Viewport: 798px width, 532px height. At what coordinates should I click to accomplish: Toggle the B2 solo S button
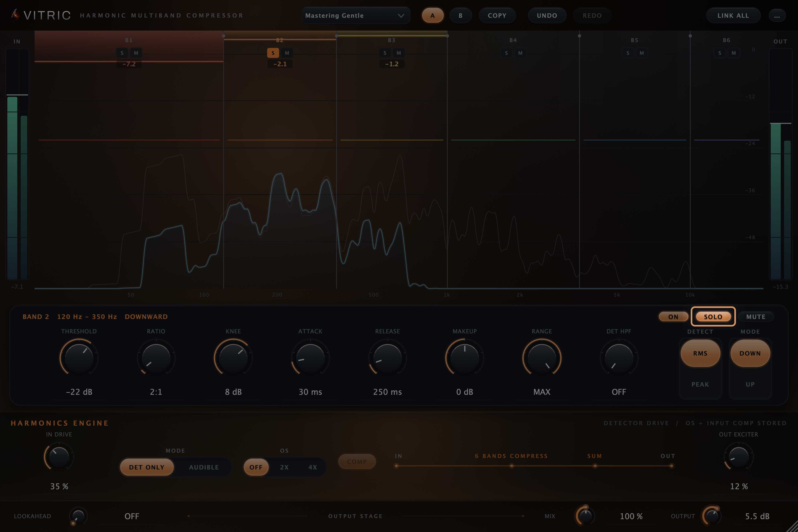pyautogui.click(x=273, y=53)
